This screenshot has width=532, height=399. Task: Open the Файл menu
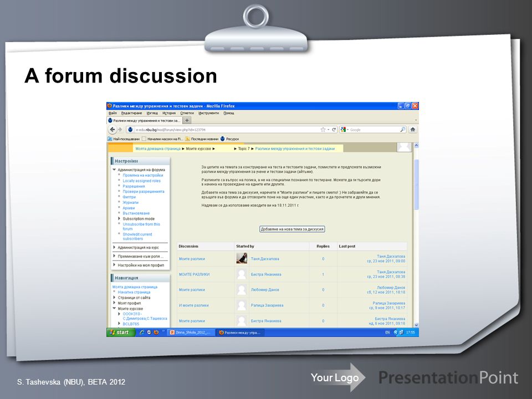112,113
